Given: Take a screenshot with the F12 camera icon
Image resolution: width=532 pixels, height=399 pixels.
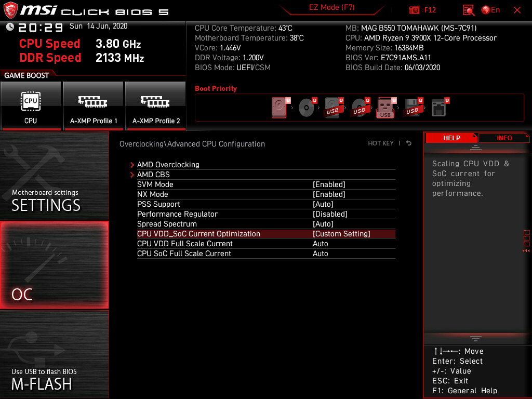Looking at the screenshot, I should pyautogui.click(x=414, y=10).
